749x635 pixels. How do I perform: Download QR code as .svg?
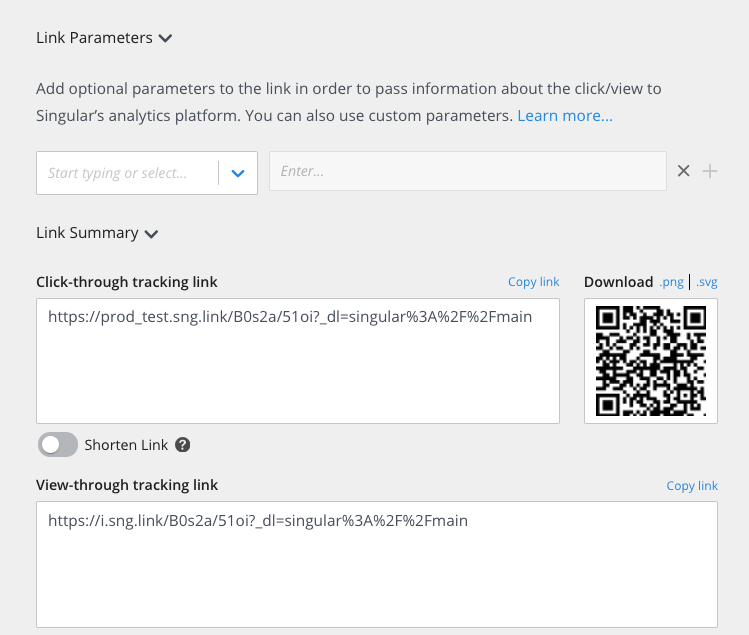click(x=706, y=282)
